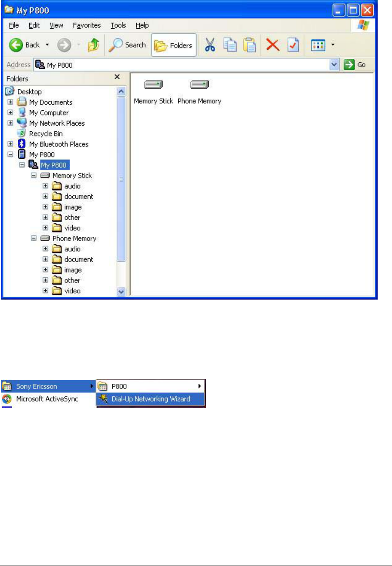Screen dimensions: 392x566
Task: Select video folder under Memory Stick
Action: 72,228
